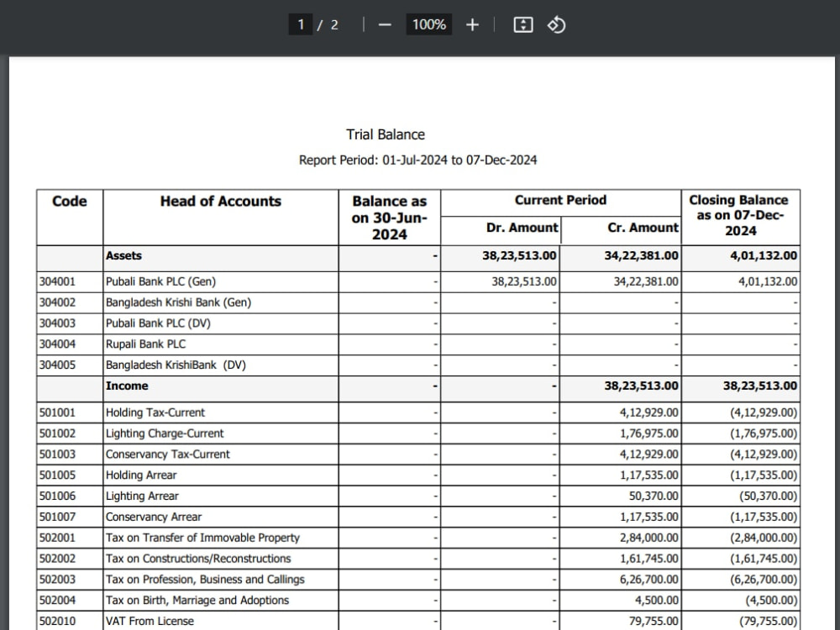Click the zoom out minus icon
This screenshot has height=630, width=840.
[385, 24]
